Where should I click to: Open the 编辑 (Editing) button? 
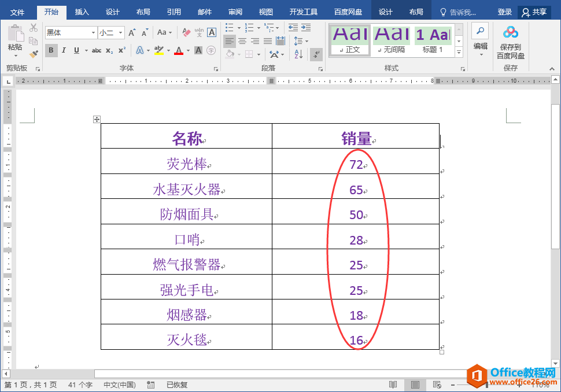(x=480, y=40)
